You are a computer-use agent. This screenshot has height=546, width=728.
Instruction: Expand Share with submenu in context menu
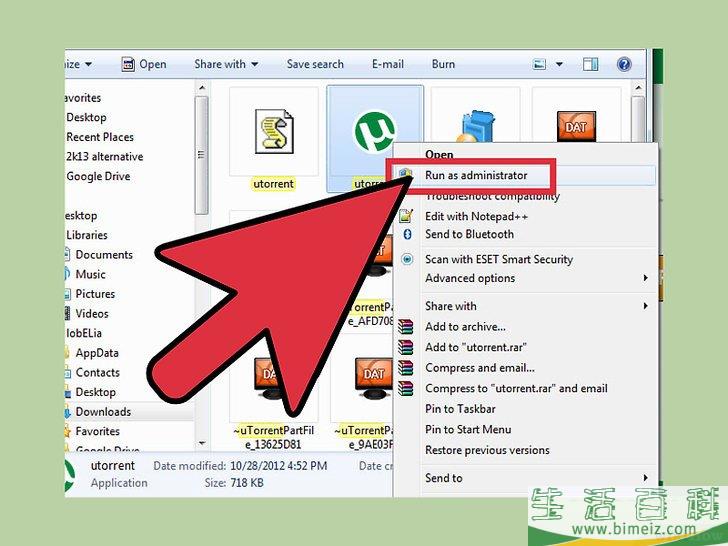(x=525, y=306)
